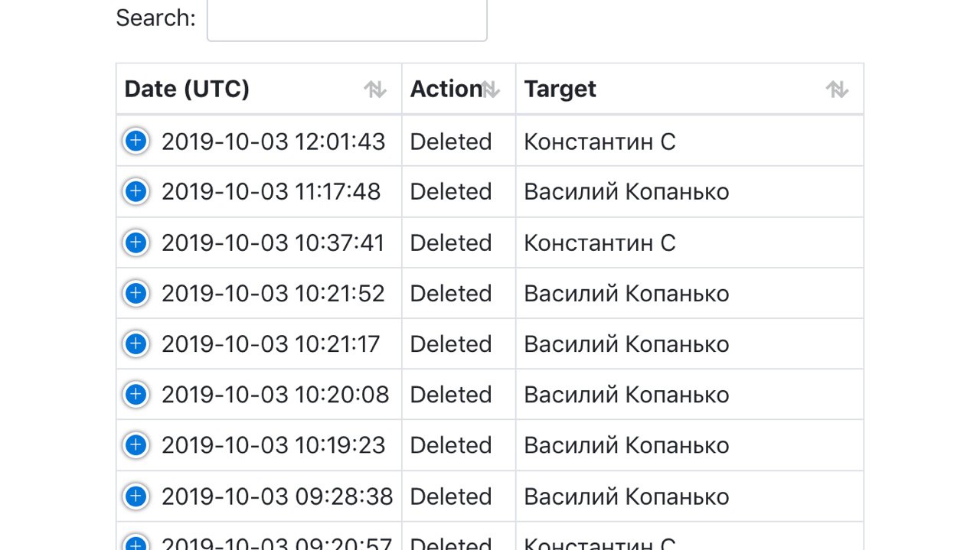980x550 pixels.
Task: Sort by Date (UTC) column arrows
Action: (375, 89)
